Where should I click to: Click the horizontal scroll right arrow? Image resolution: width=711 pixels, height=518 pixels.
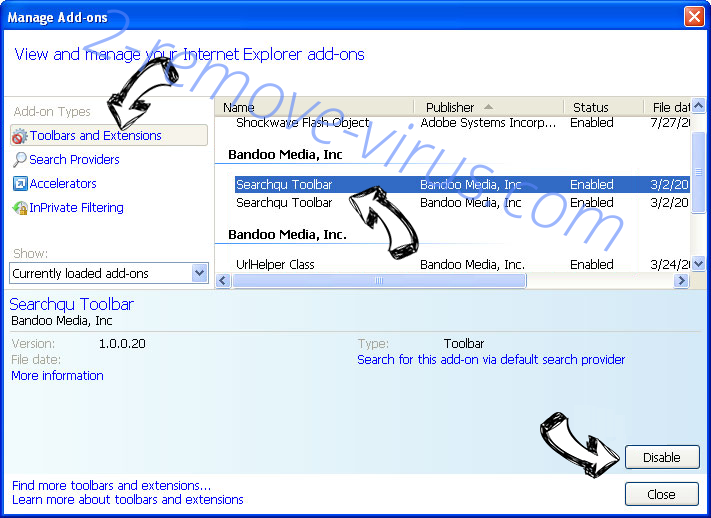(681, 281)
